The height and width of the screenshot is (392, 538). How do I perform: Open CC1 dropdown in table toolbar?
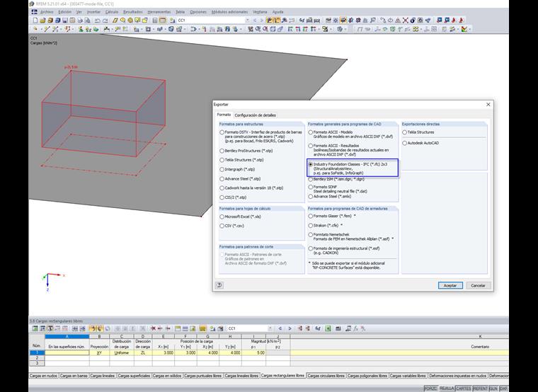click(x=270, y=328)
